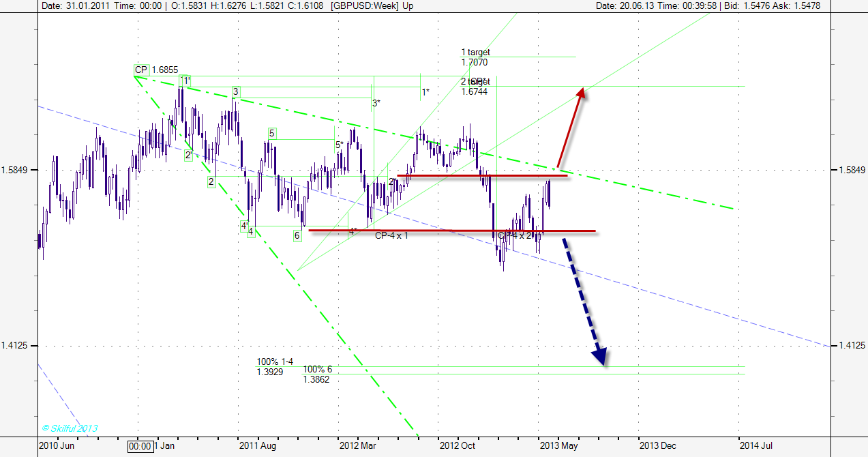Select the 2' wave point marker
Image resolution: width=868 pixels, height=457 pixels.
188,155
